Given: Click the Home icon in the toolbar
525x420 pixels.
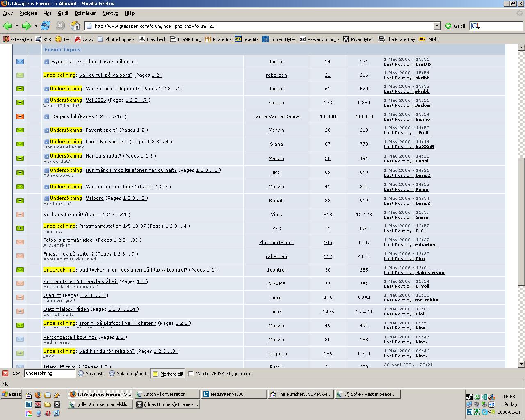Looking at the screenshot, I should tap(75, 26).
